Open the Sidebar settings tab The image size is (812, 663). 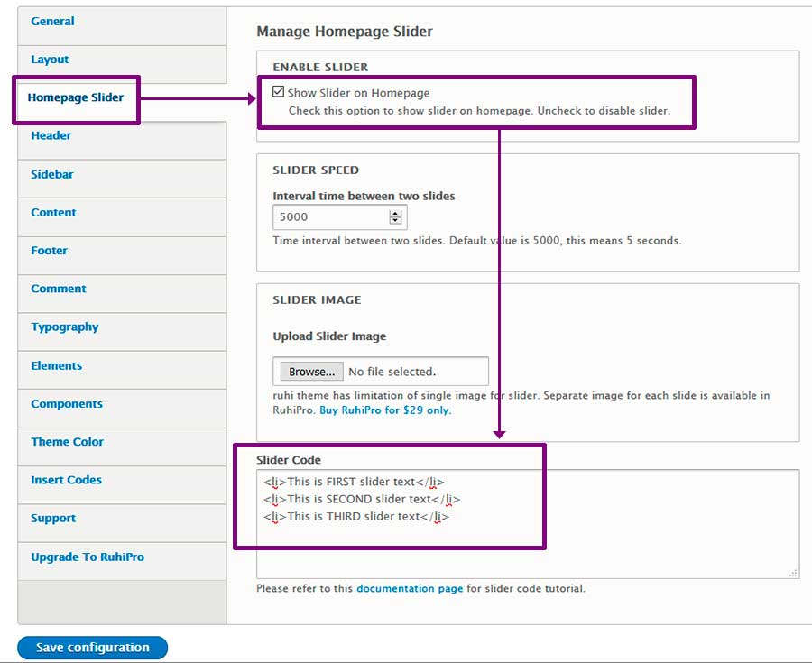[x=52, y=174]
